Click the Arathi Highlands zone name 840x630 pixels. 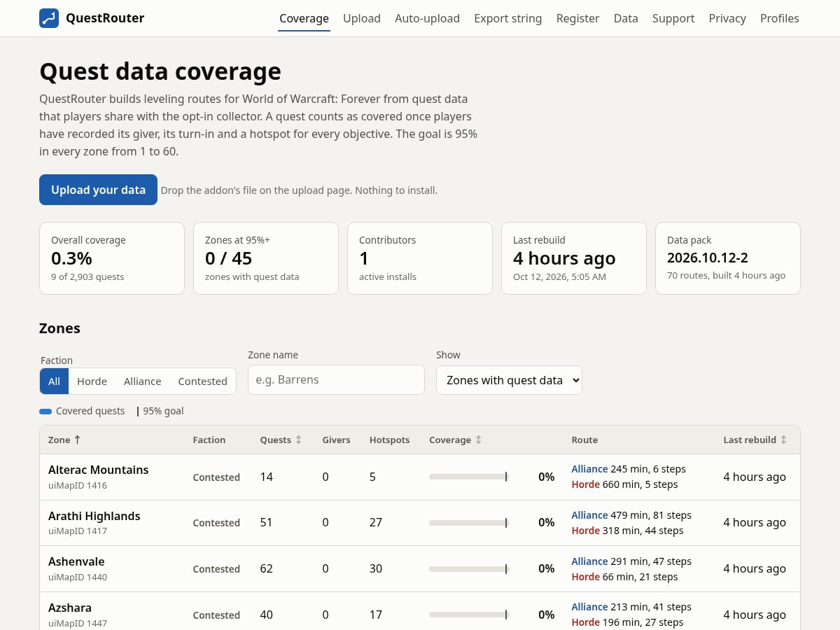coord(94,516)
